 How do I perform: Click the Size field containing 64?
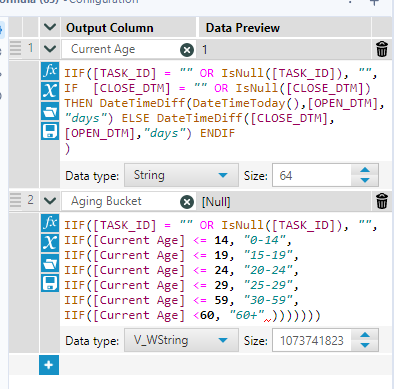[312, 175]
